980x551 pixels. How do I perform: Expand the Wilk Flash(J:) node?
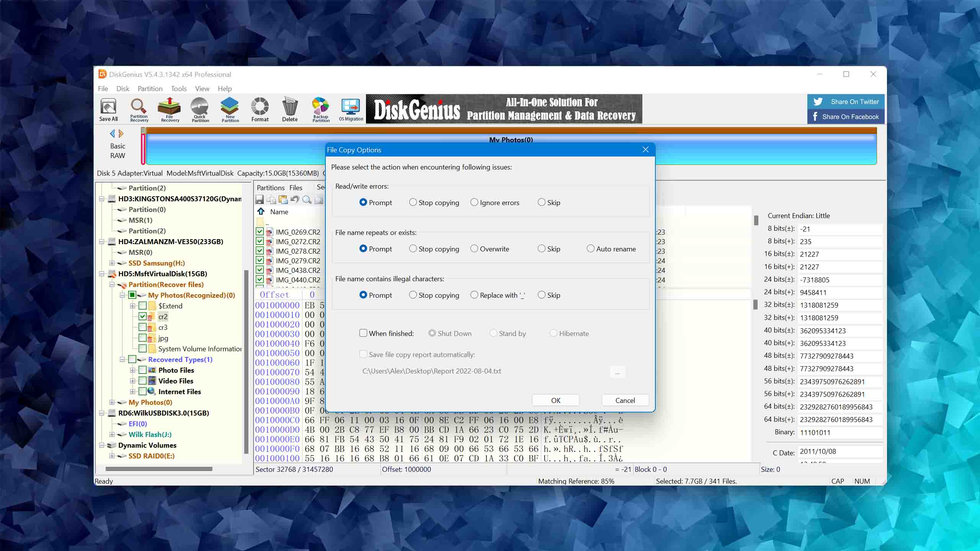coord(112,435)
